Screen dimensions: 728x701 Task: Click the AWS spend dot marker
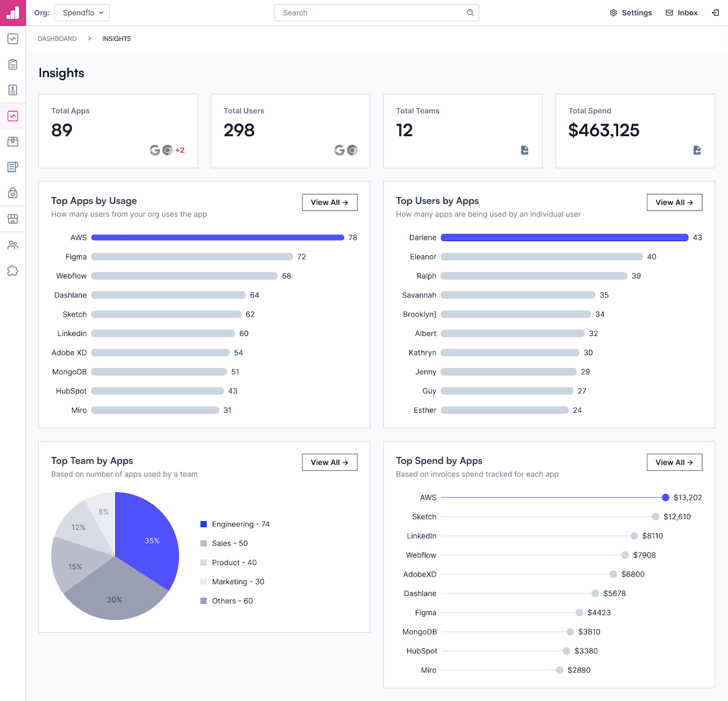tap(665, 497)
